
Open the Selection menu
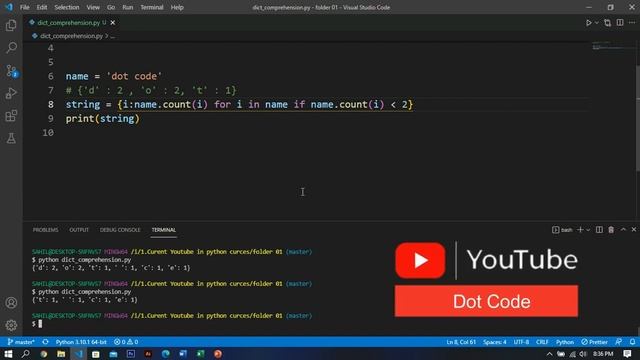[67, 7]
